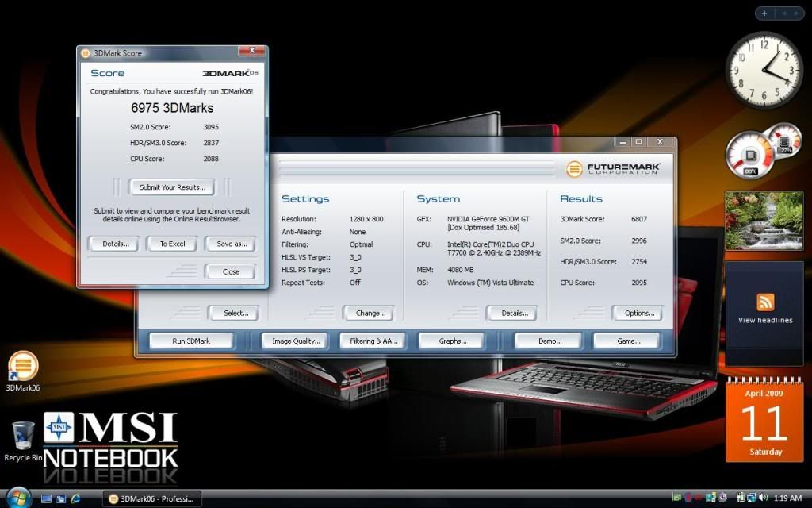
Task: Click Switch Between Windows quick launch icon
Action: [60, 498]
